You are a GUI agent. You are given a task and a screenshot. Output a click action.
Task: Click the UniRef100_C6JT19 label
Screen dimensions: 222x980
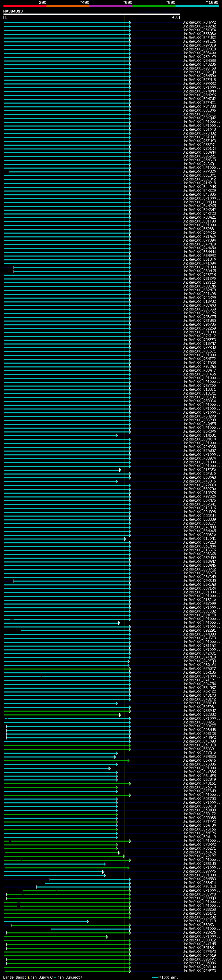pyautogui.click(x=199, y=921)
